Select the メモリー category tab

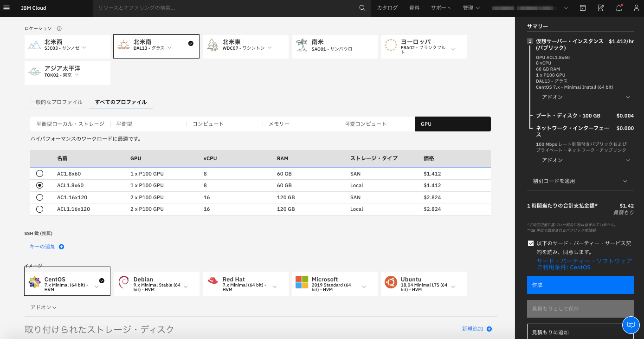tap(301, 124)
